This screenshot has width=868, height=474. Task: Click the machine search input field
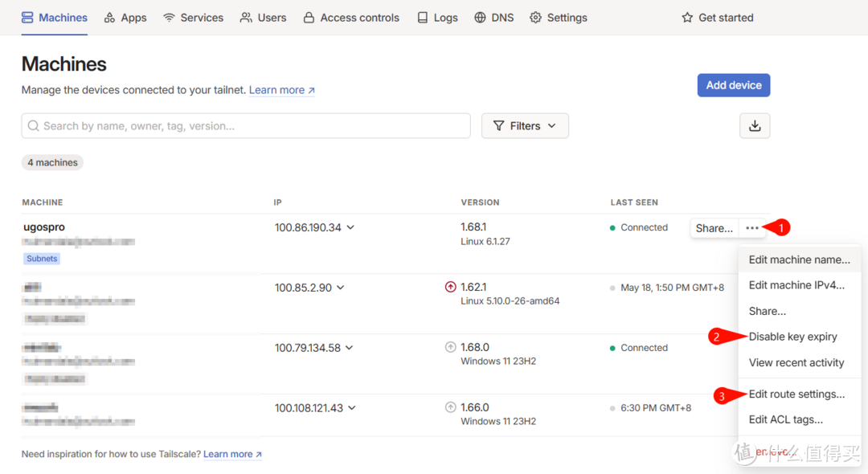click(245, 125)
